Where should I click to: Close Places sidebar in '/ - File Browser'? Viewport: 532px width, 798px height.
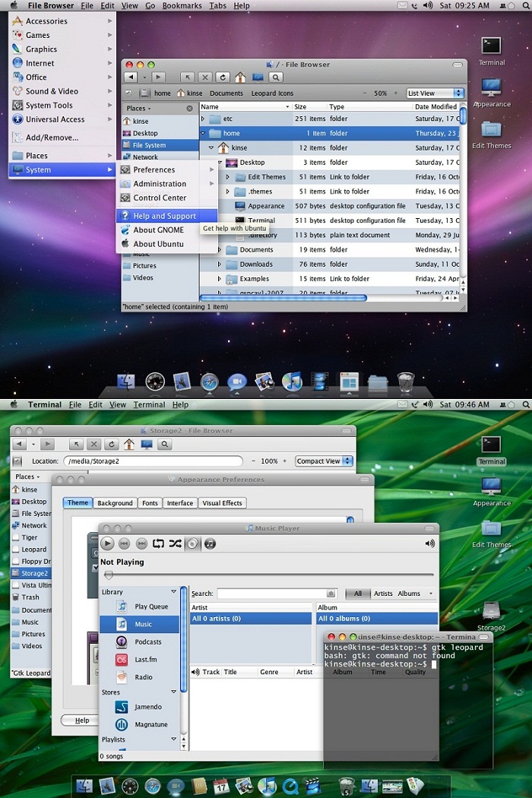[x=189, y=109]
